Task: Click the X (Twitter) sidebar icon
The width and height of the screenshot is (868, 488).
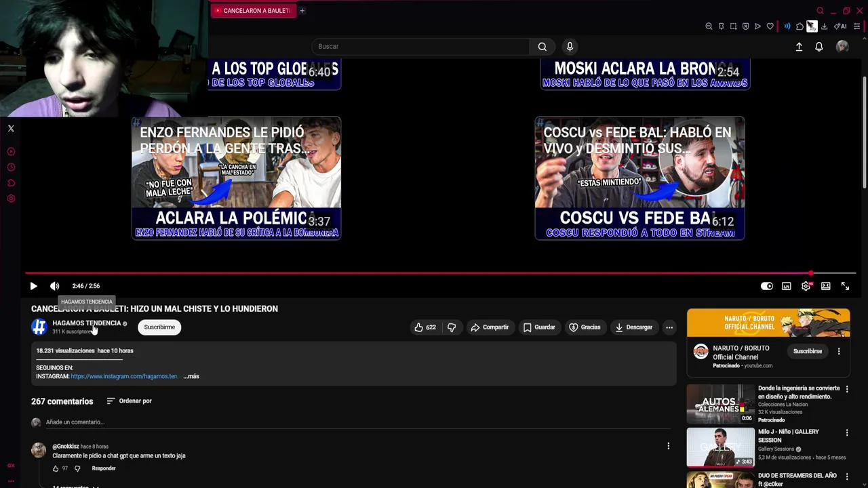Action: pyautogui.click(x=11, y=128)
